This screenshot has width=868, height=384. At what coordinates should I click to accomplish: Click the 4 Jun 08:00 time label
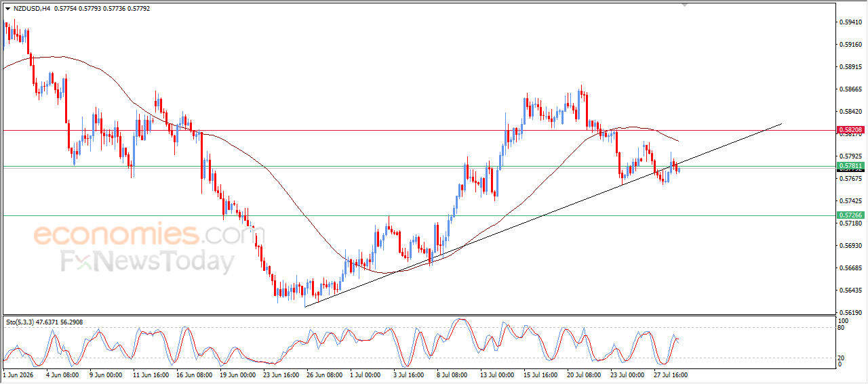(62, 374)
